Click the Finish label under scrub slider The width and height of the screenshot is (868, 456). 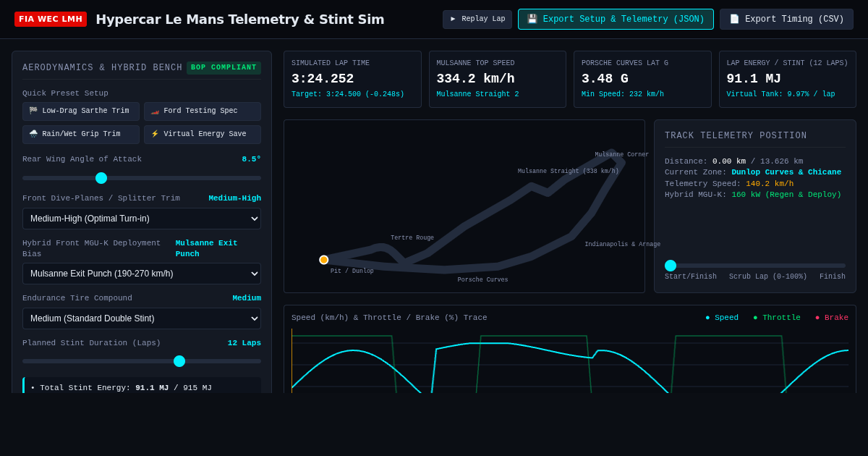pos(833,277)
